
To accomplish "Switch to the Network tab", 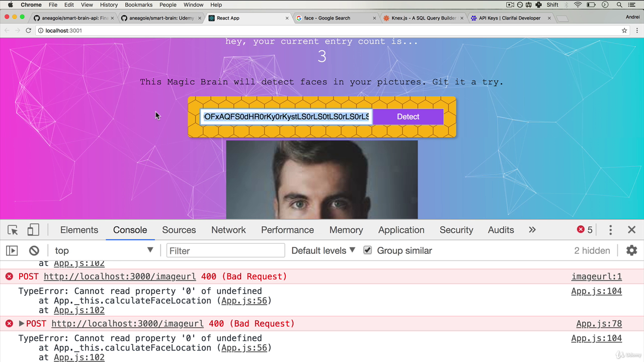I will 228,230.
